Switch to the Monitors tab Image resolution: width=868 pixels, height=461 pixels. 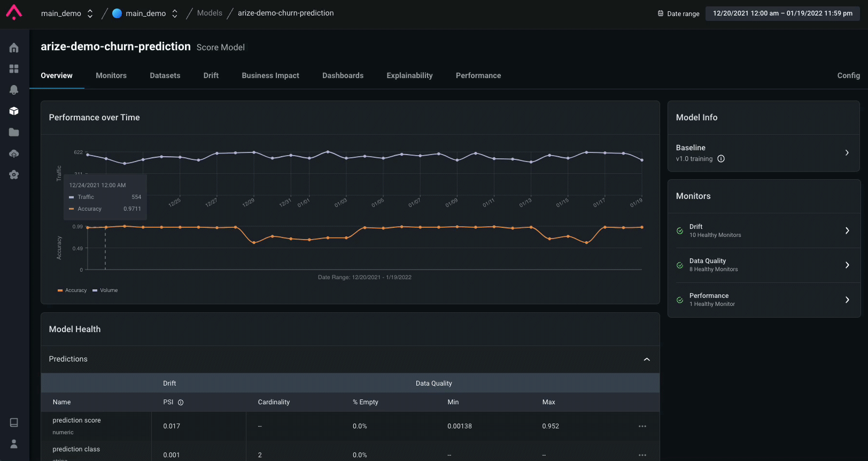[x=111, y=75]
